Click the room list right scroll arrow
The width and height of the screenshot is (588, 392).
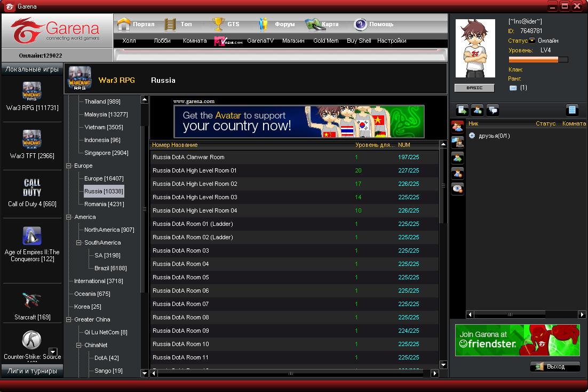[435, 373]
